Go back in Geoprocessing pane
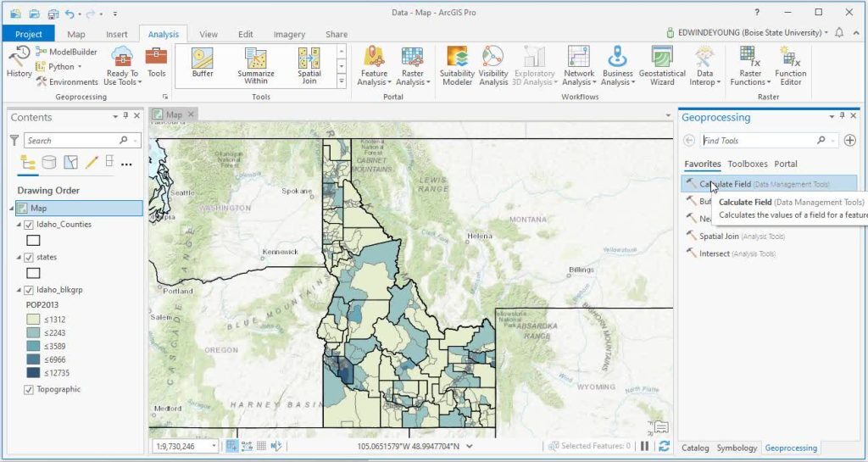 coord(688,141)
